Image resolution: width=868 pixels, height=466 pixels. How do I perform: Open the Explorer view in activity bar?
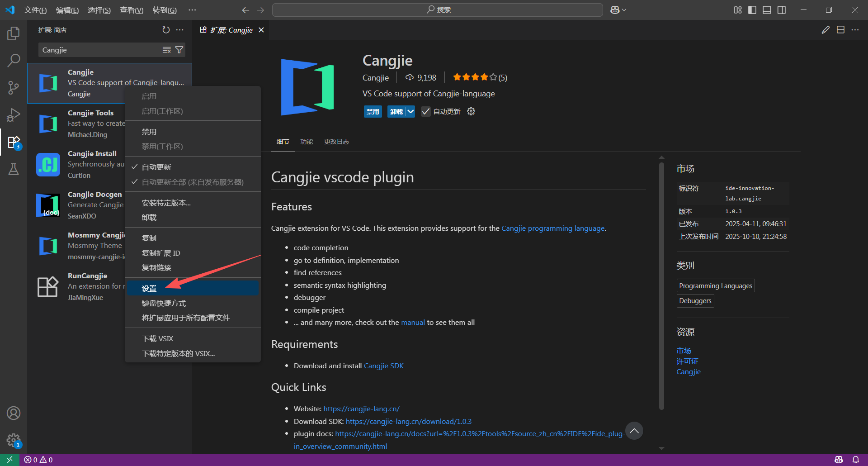pyautogui.click(x=14, y=33)
